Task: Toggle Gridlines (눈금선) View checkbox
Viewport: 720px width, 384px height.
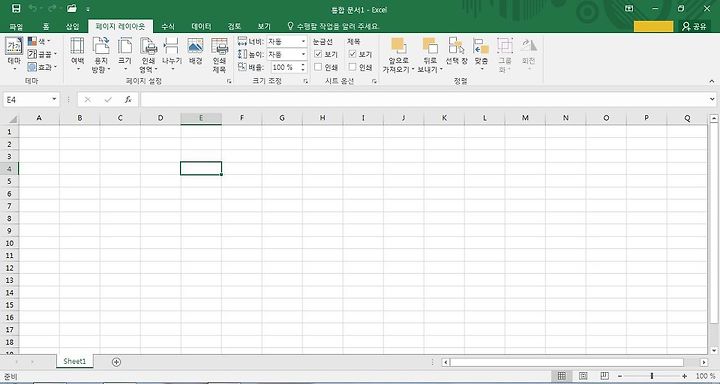Action: pyautogui.click(x=318, y=54)
